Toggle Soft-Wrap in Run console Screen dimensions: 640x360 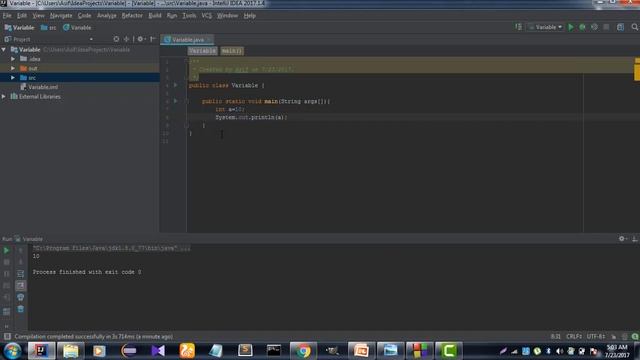point(20,274)
